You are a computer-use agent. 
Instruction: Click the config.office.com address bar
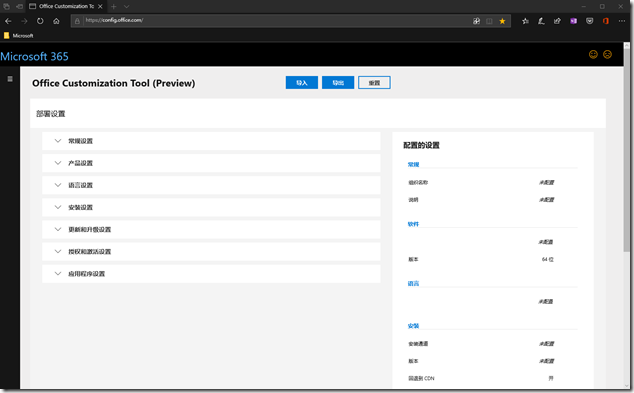tap(275, 20)
